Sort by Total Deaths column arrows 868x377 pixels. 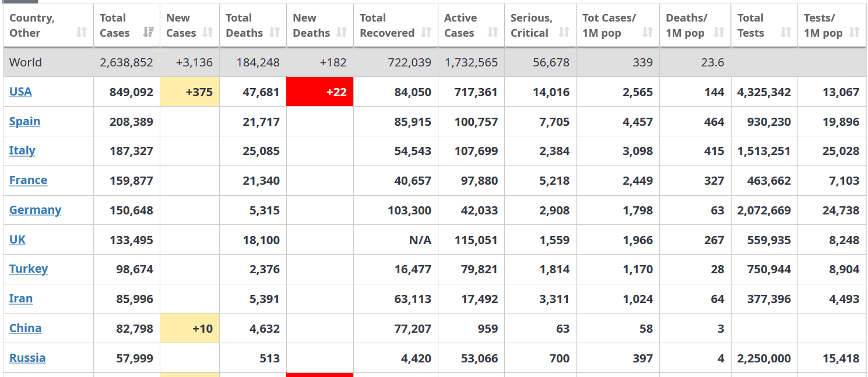[x=275, y=33]
